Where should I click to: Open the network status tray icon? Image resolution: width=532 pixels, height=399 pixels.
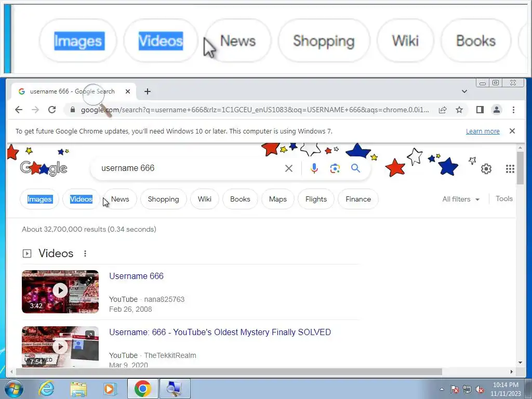(x=467, y=389)
